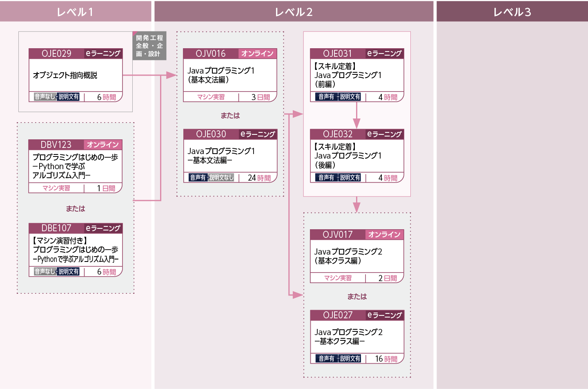Open course code OJV017

[337, 235]
